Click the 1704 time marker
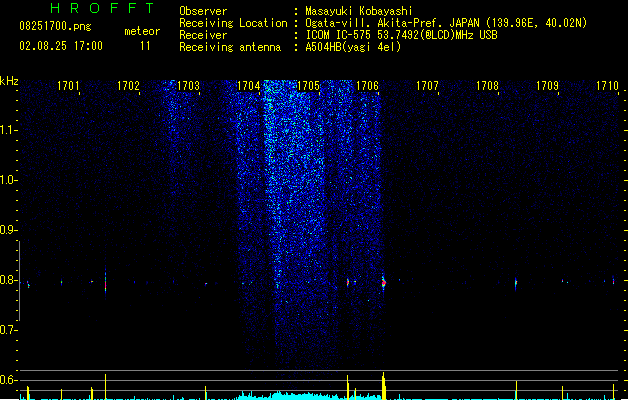Viewport: 629px width, 400px height. point(248,86)
